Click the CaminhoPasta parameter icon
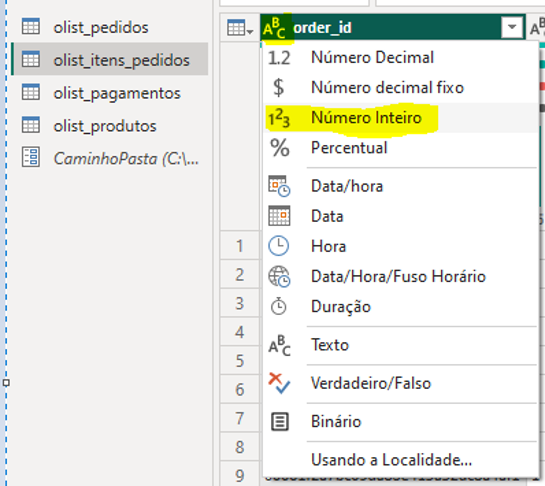Screen dimensions: 545x486 (x=31, y=157)
